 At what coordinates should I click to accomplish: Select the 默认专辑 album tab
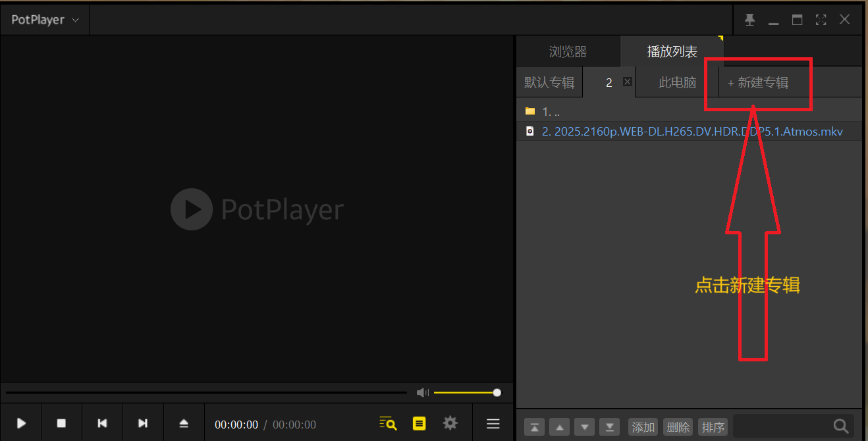pos(549,83)
